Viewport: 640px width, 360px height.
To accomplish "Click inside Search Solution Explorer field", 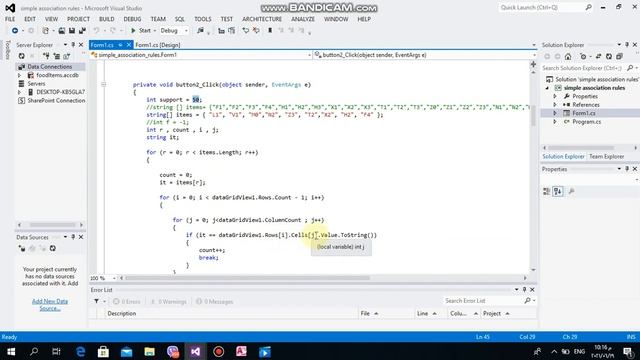I will (582, 68).
